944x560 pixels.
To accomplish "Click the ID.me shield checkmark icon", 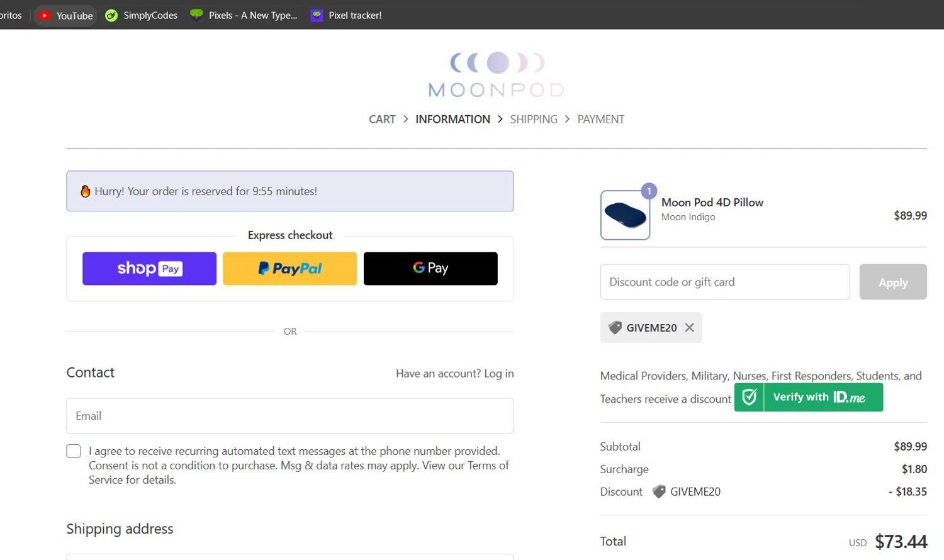I will click(x=749, y=397).
